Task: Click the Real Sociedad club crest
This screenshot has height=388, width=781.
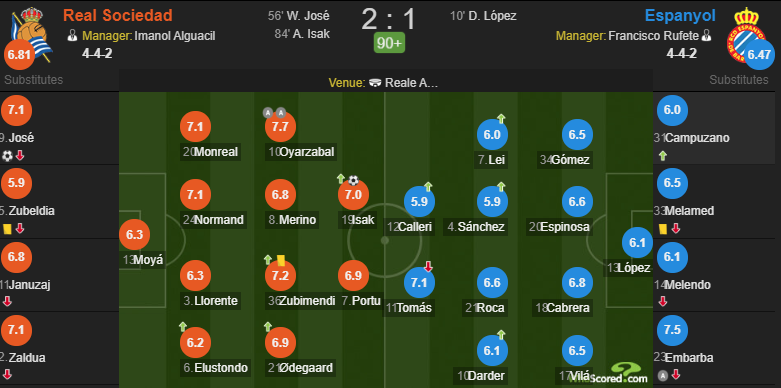Action: coord(31,34)
